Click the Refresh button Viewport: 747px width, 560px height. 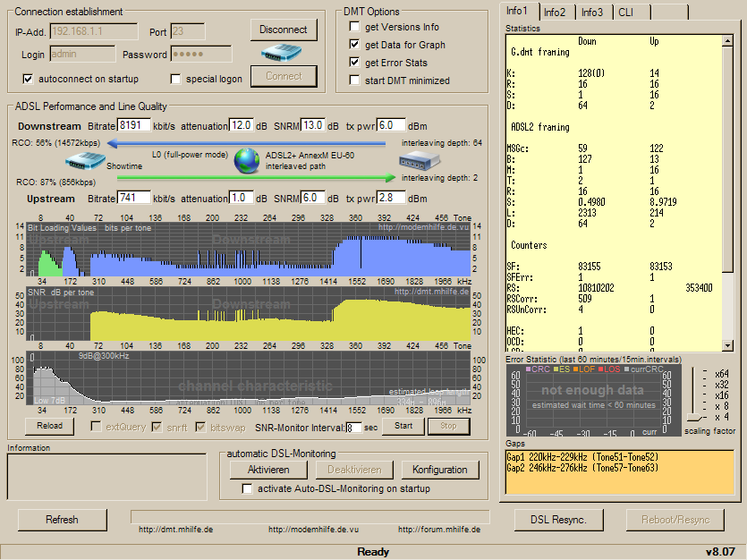tap(62, 520)
